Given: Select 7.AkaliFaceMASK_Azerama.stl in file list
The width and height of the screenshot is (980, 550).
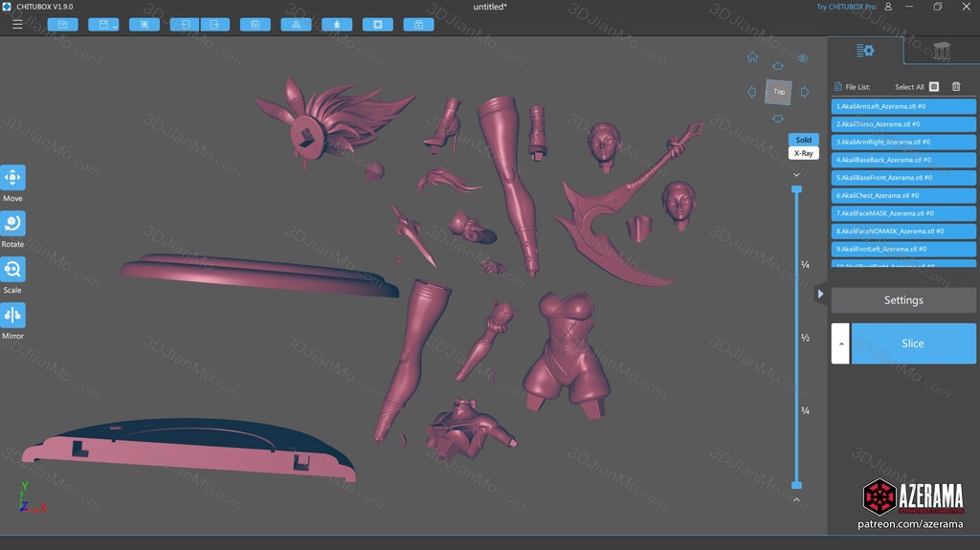Looking at the screenshot, I should click(x=903, y=213).
